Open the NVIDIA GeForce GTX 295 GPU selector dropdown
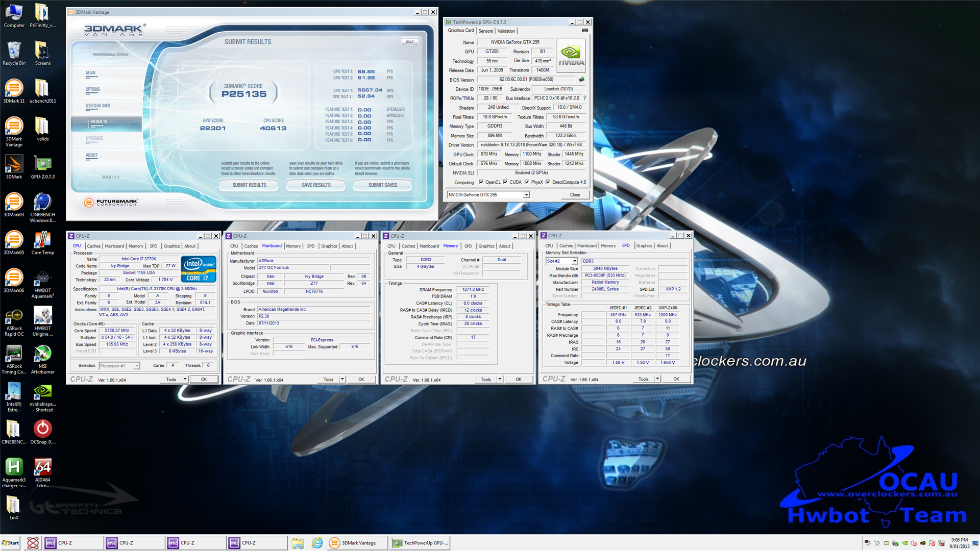The image size is (980, 551). click(526, 195)
